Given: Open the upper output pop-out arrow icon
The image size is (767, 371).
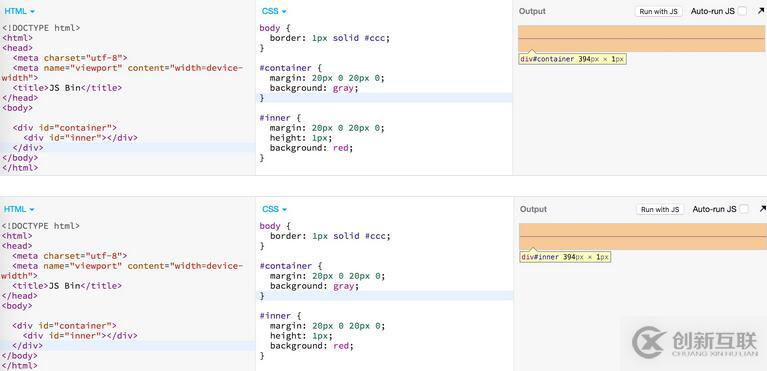Looking at the screenshot, I should tap(762, 11).
